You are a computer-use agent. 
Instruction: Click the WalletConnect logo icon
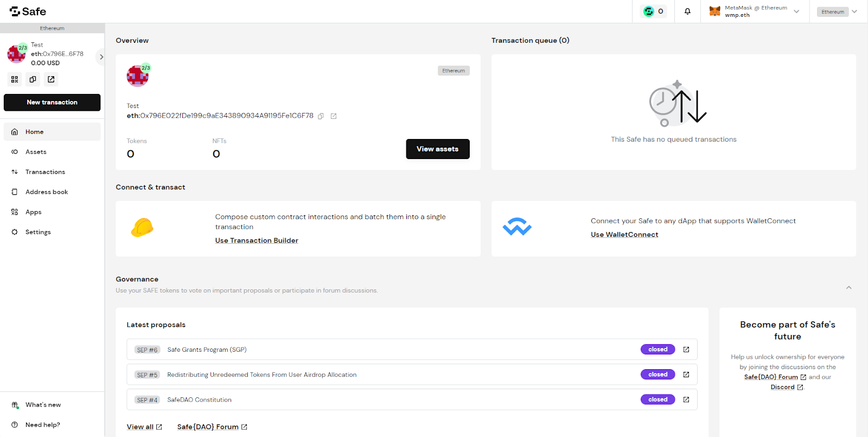(x=517, y=226)
